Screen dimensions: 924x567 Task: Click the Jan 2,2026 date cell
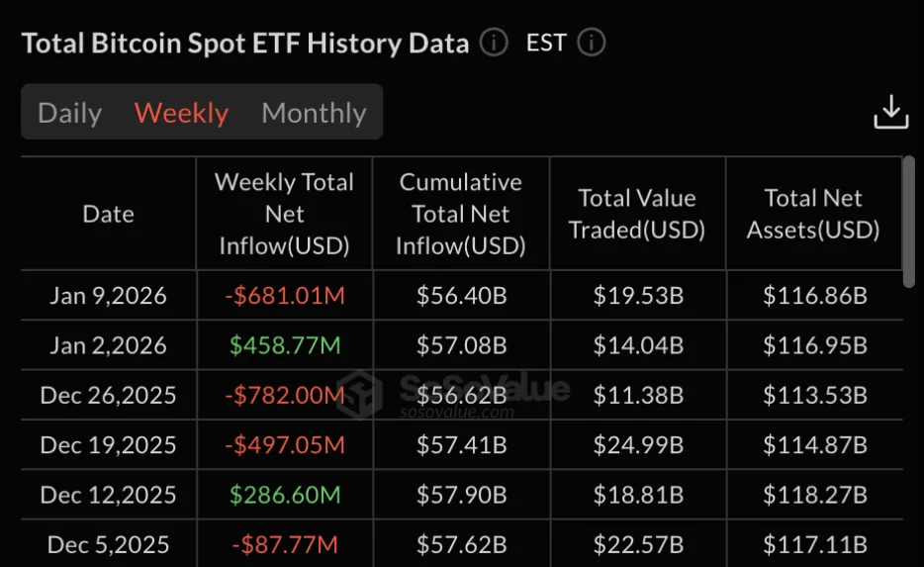(x=109, y=345)
